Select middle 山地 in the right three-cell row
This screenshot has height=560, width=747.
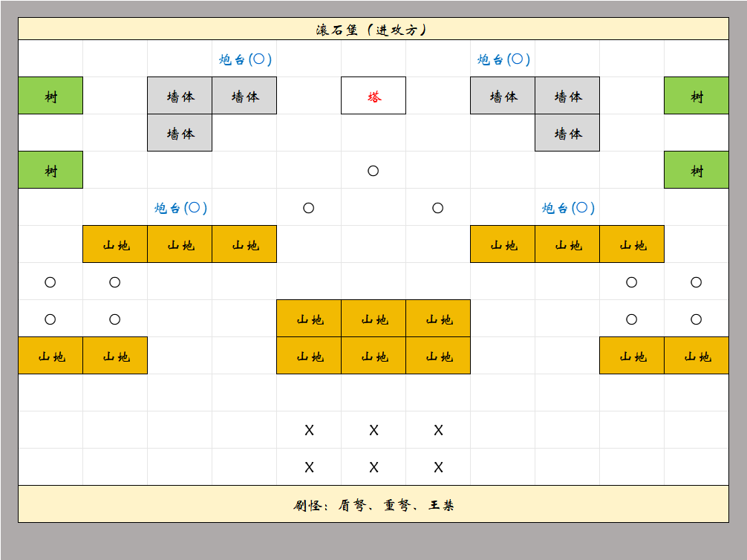567,244
